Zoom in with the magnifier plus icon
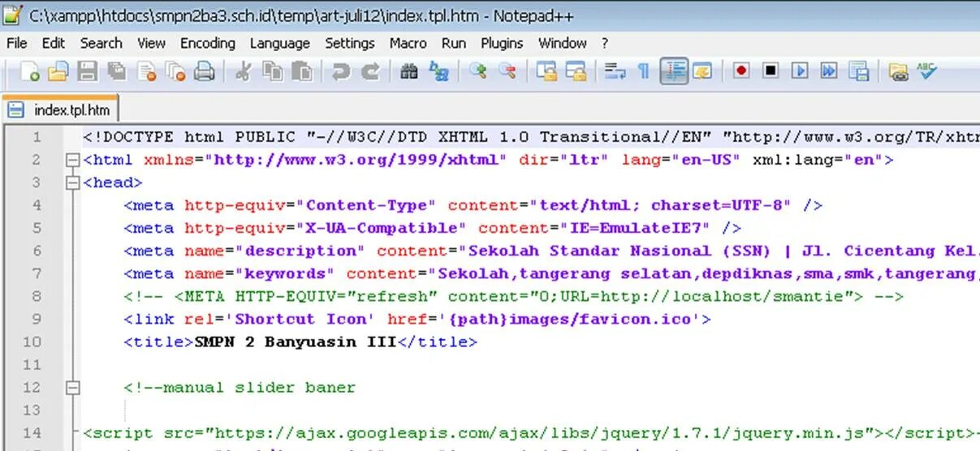This screenshot has height=451, width=980. [477, 71]
